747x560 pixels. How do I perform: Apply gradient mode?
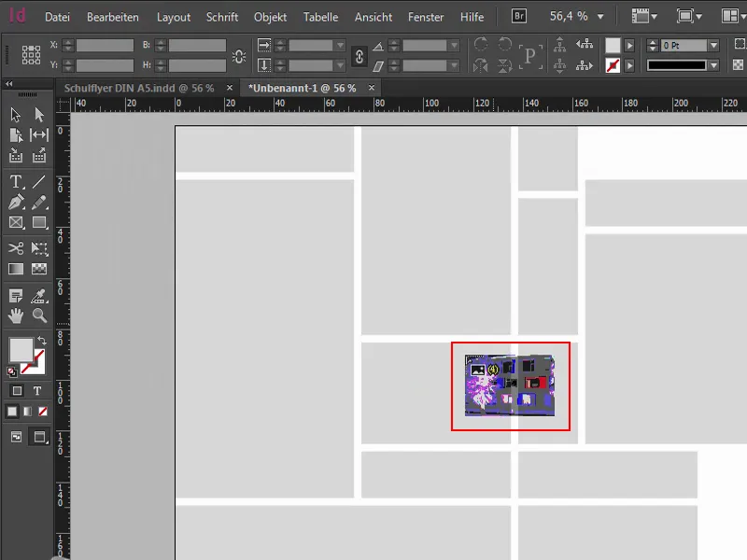(x=28, y=412)
